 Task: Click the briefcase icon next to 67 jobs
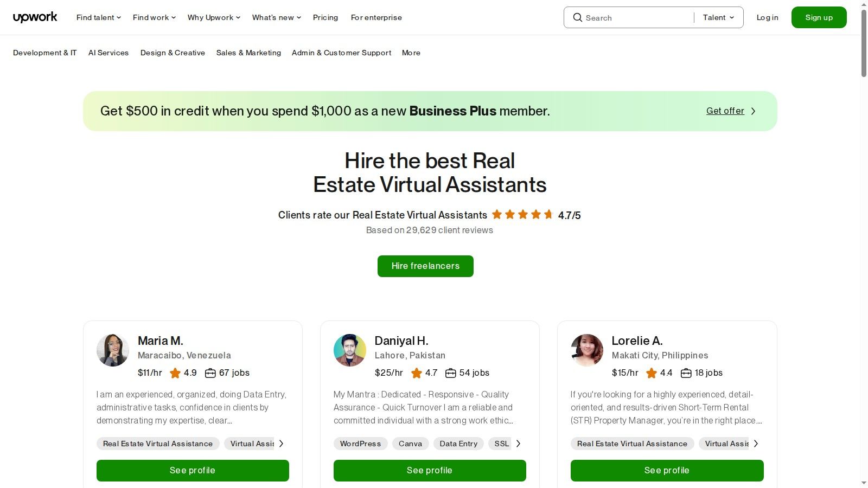[x=210, y=373]
